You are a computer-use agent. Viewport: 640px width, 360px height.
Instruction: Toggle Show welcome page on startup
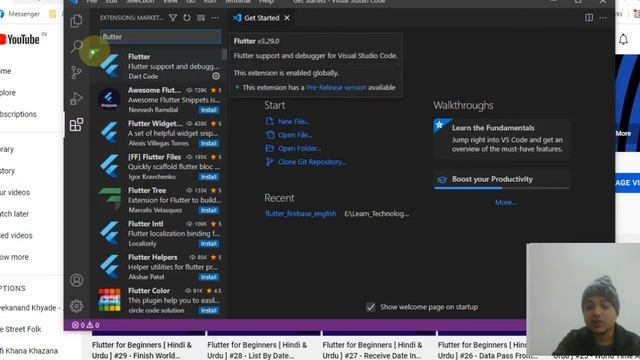pos(371,307)
